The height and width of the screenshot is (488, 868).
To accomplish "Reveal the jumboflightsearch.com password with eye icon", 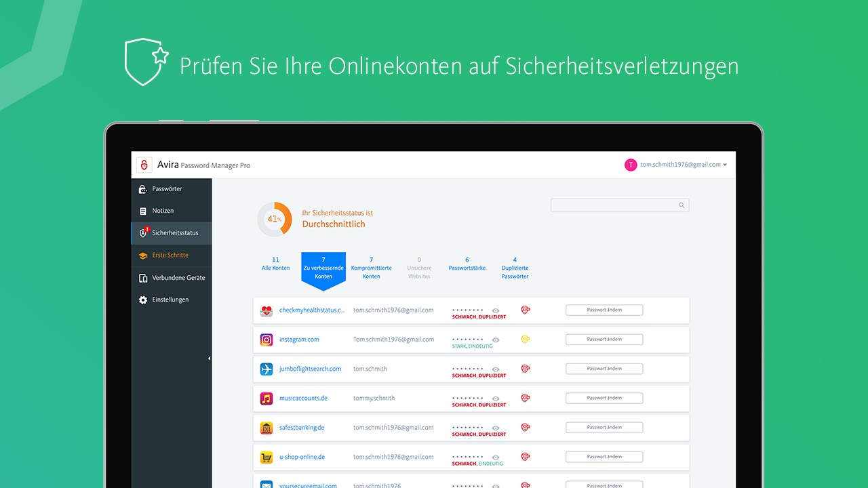I will (x=496, y=369).
